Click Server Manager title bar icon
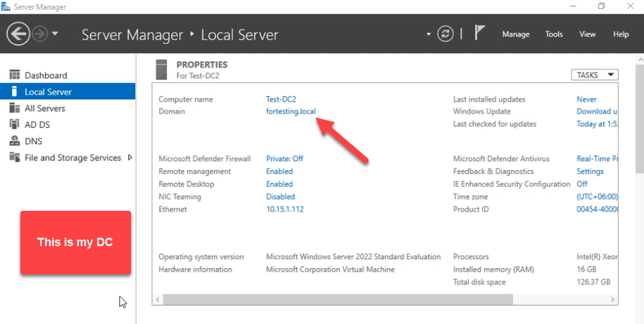The image size is (644, 324). point(6,7)
